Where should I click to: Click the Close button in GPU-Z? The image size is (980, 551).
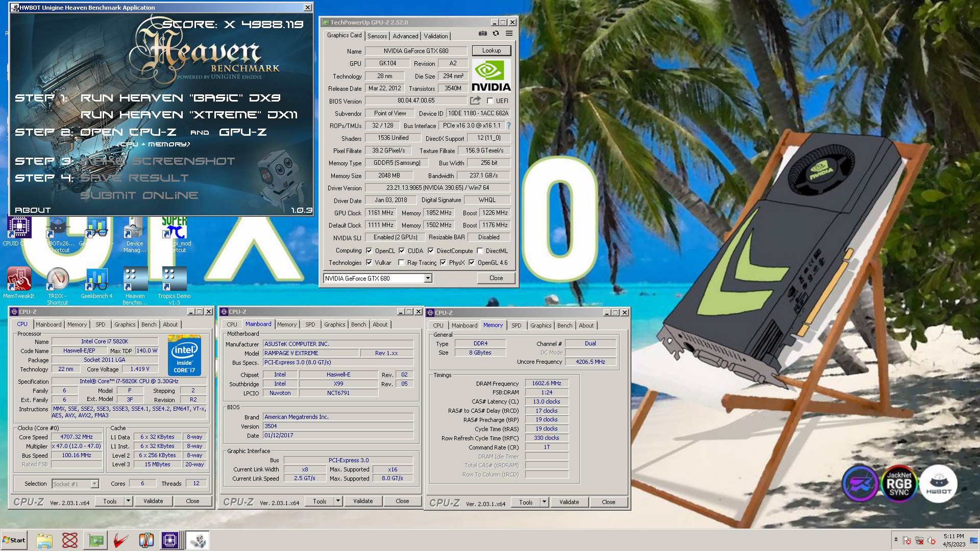(496, 278)
